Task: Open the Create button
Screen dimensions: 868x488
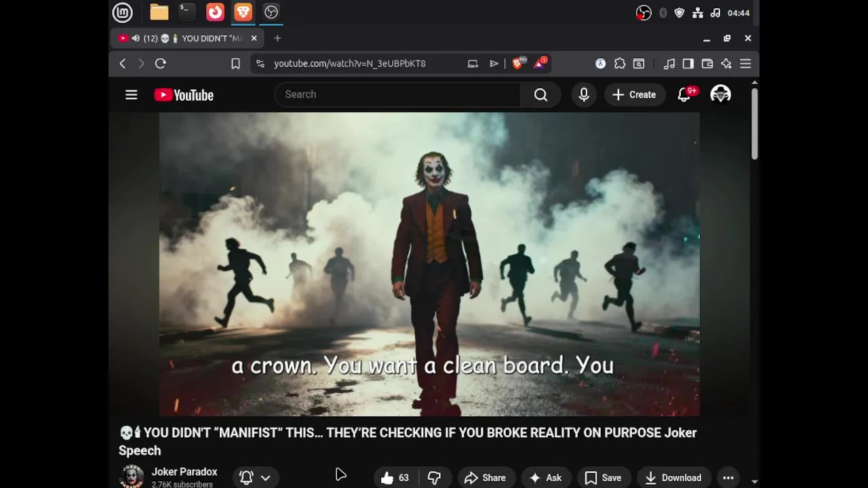Action: pyautogui.click(x=634, y=95)
